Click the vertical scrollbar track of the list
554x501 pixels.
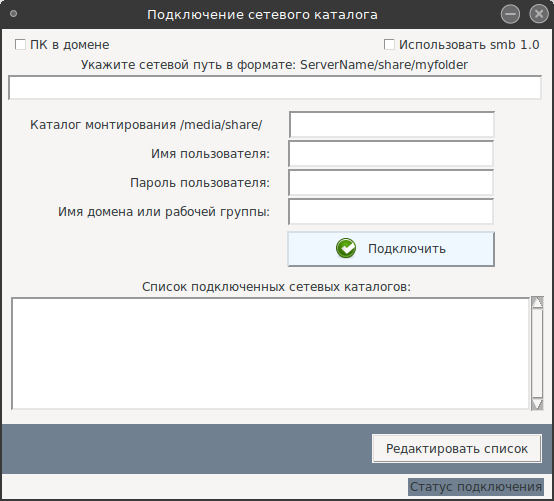537,353
